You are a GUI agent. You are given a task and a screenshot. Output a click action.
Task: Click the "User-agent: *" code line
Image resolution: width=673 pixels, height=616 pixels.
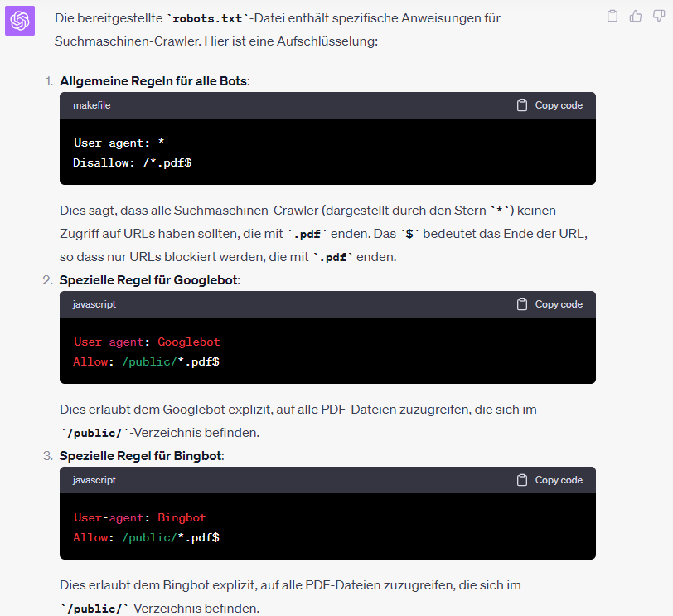[x=119, y=143]
